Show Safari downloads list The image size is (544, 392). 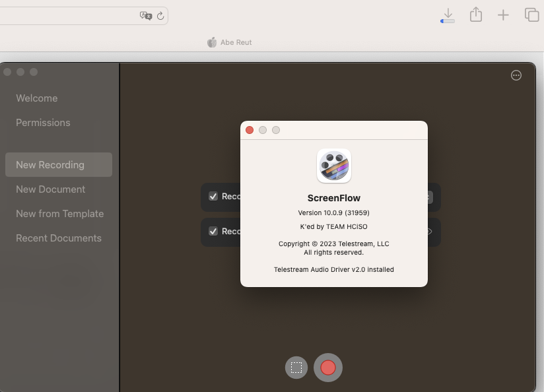[448, 15]
